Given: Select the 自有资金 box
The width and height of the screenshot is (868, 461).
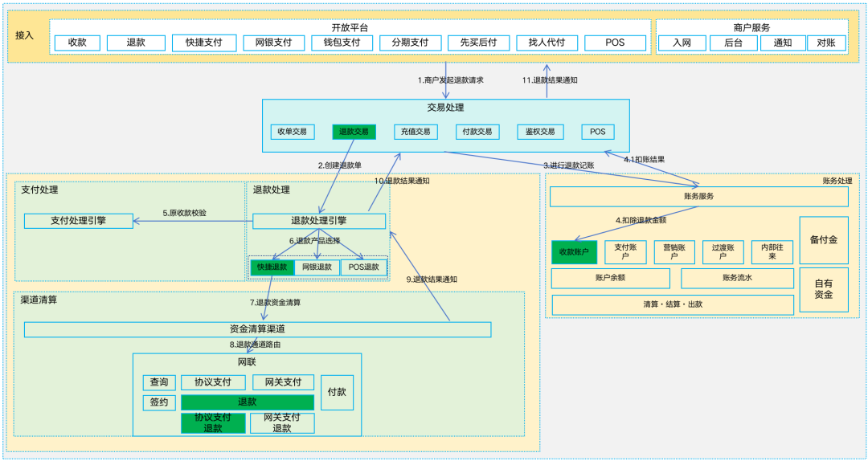Looking at the screenshot, I should [824, 290].
